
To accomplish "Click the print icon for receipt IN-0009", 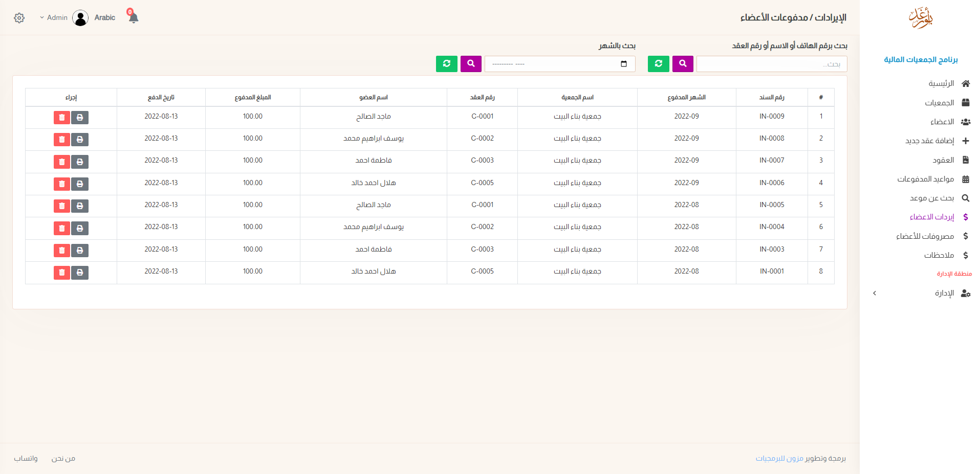I will tap(80, 118).
